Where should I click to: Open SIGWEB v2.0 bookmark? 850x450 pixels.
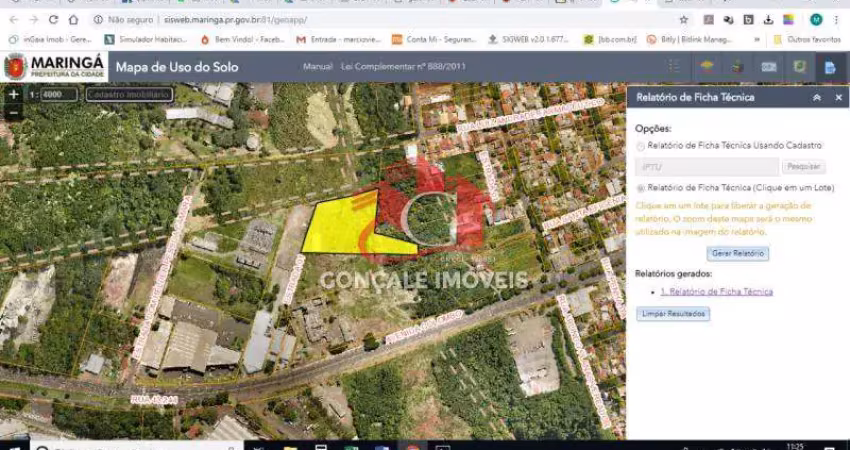click(529, 40)
